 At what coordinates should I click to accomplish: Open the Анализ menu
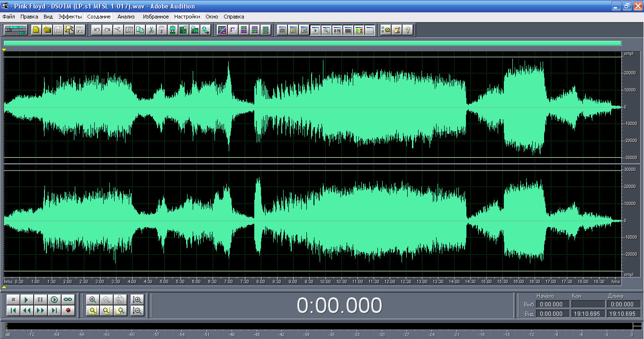[x=126, y=17]
